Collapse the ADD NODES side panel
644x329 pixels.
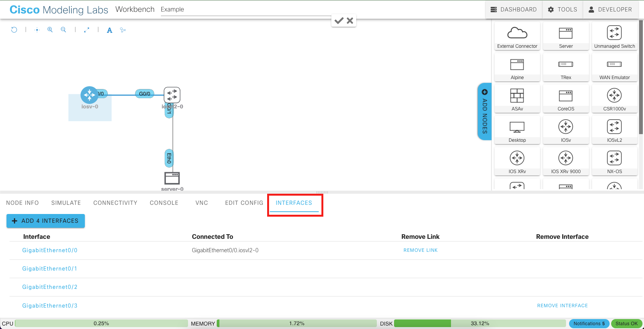pyautogui.click(x=485, y=112)
